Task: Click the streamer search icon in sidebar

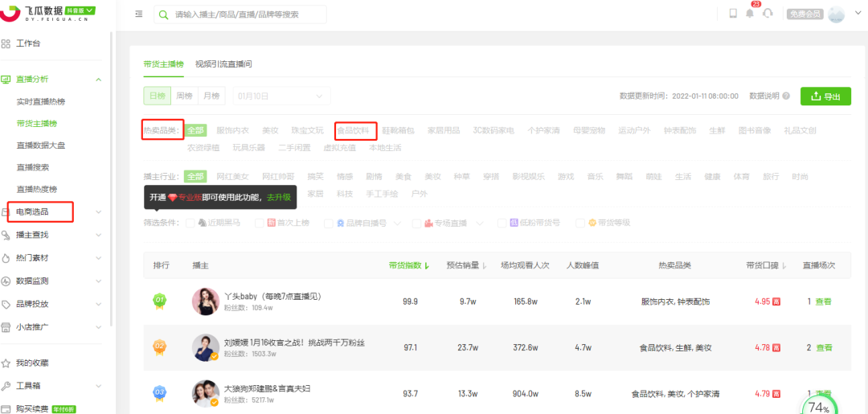Action: point(6,236)
